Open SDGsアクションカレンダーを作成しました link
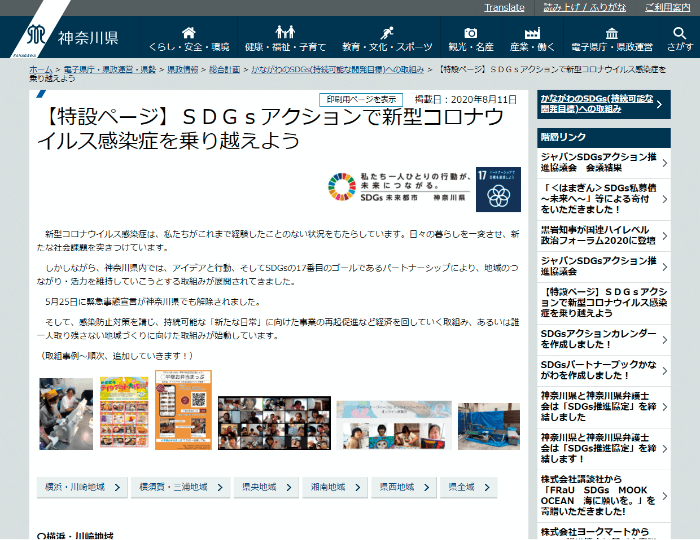700x540 pixels. click(604, 340)
